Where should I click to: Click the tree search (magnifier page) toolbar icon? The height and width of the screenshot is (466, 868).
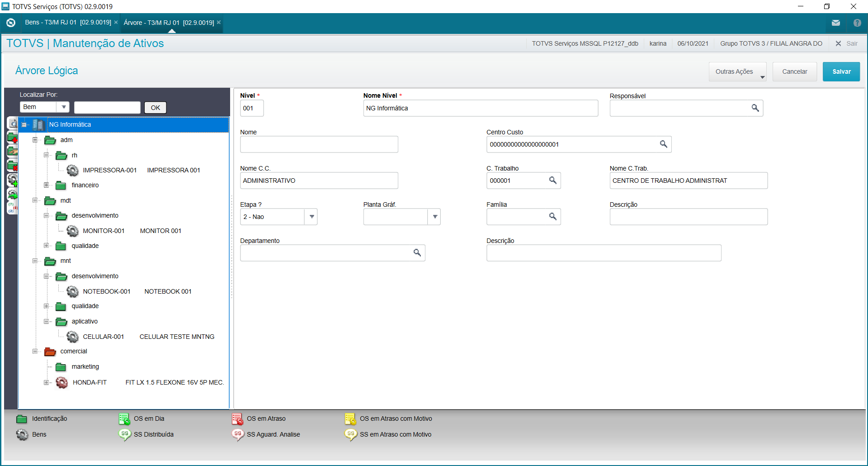click(x=13, y=123)
